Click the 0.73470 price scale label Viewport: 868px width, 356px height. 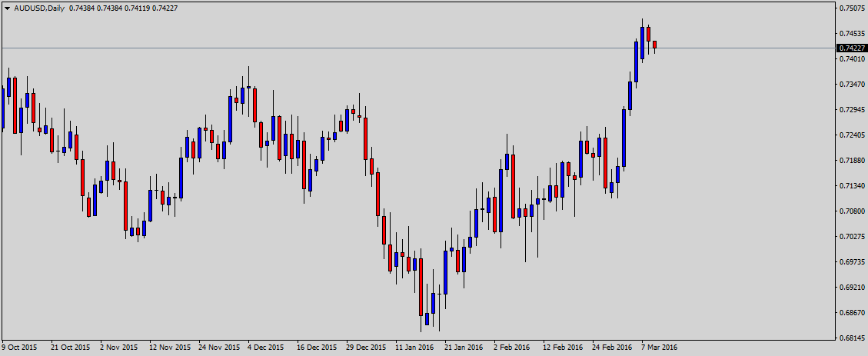[x=850, y=84]
